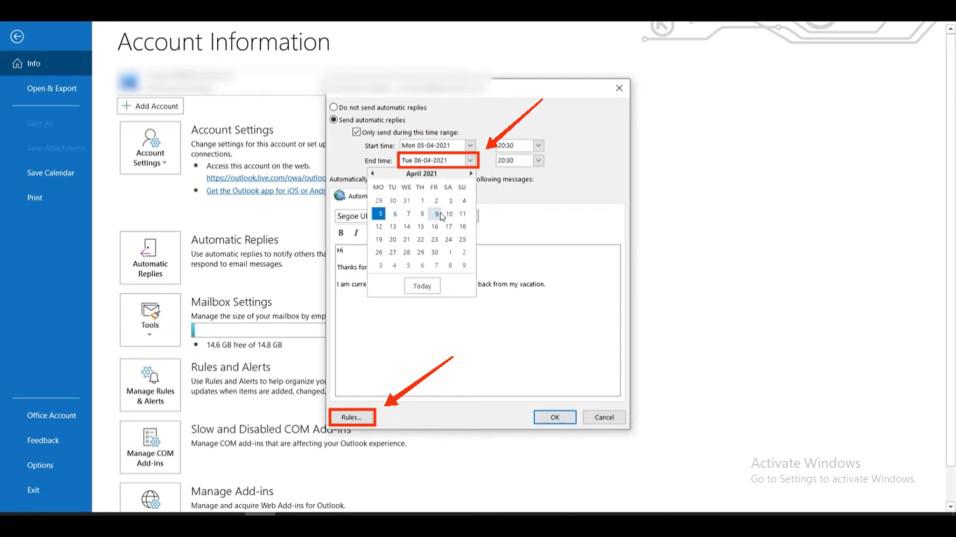Select April 5 in the calendar
Viewport: 956px width, 537px height.
coord(379,213)
